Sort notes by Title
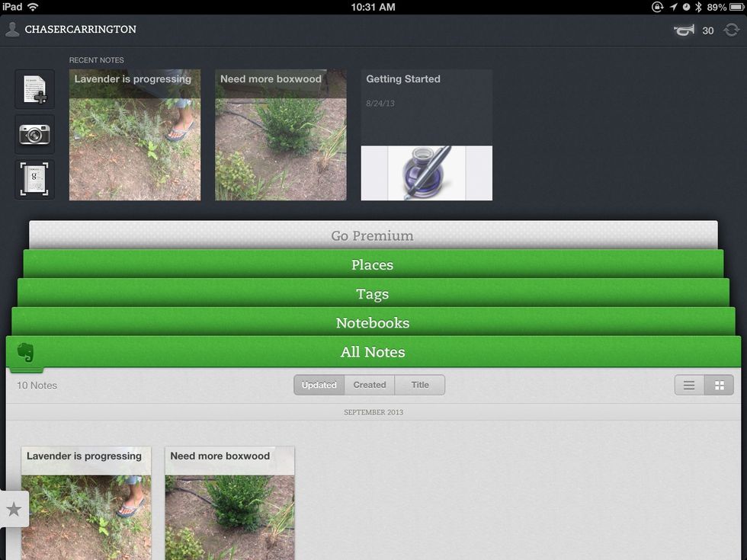 (x=419, y=385)
